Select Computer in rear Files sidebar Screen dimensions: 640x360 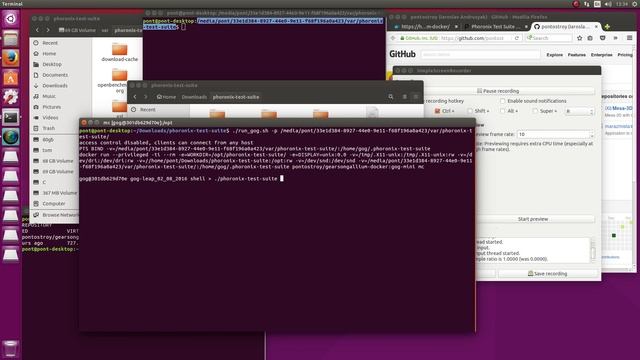[x=54, y=204]
